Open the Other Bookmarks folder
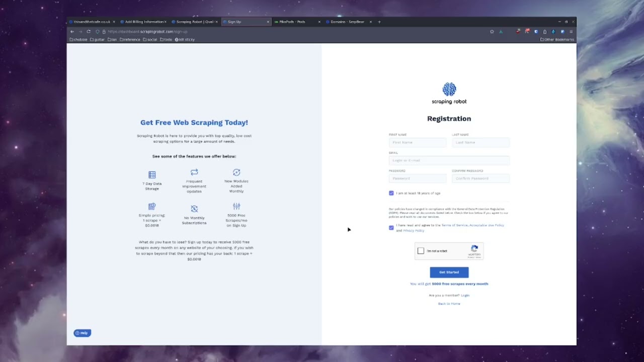This screenshot has height=362, width=644. pyautogui.click(x=556, y=39)
